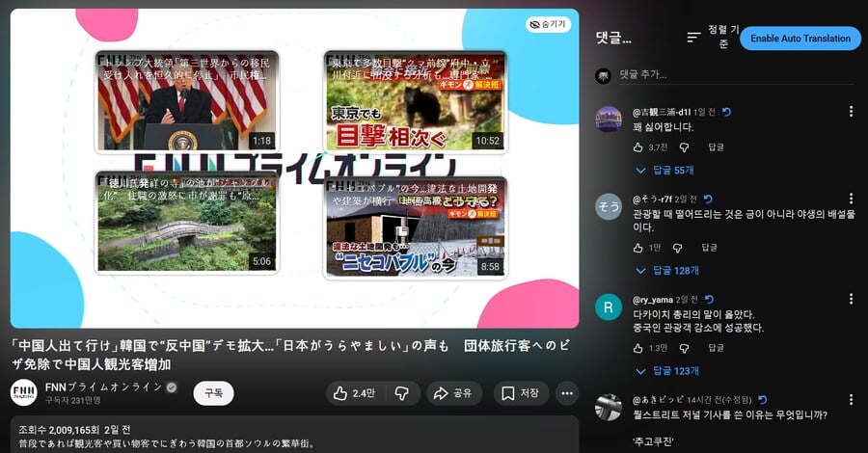Click the translate icon next to @ry_yama comment
This screenshot has height=453, width=868.
tap(709, 299)
